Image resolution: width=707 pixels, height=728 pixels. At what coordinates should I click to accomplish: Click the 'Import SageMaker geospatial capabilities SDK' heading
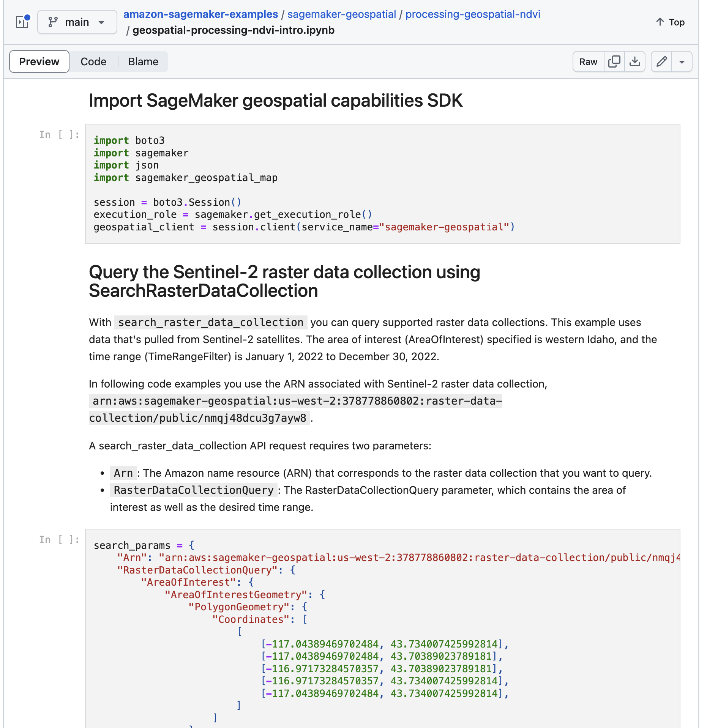276,101
